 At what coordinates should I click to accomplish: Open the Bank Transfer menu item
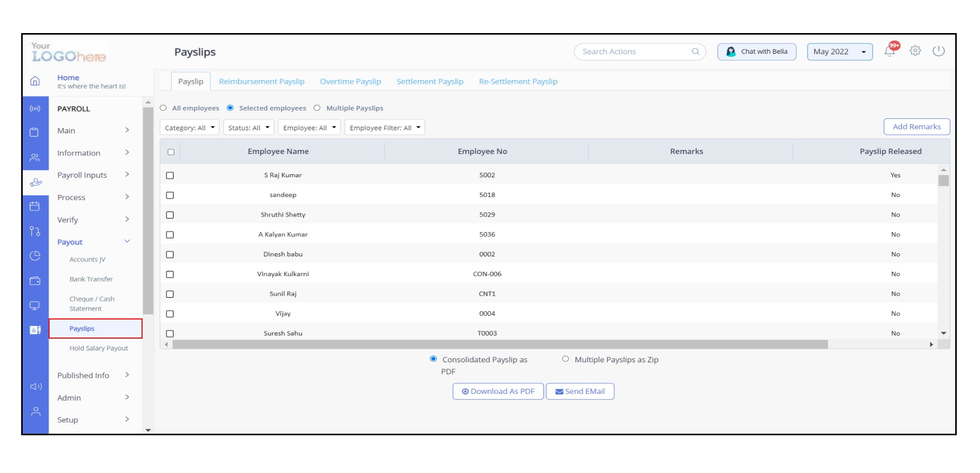point(91,279)
